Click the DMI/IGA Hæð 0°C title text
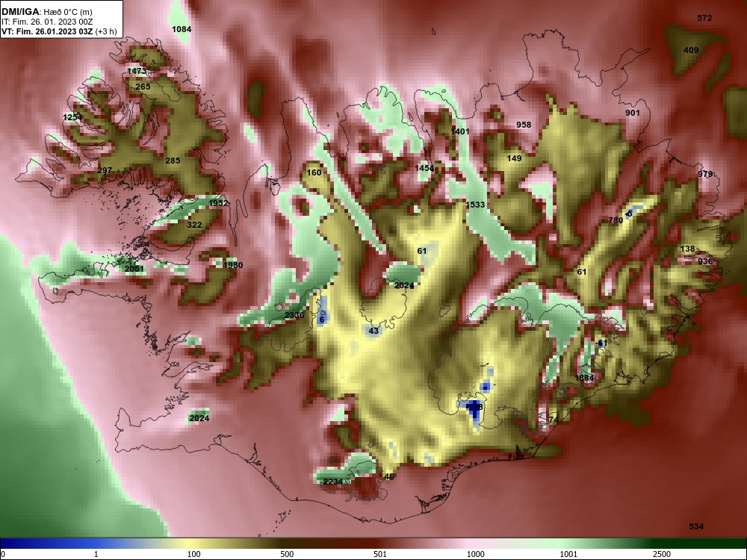The width and height of the screenshot is (747, 560). click(x=46, y=12)
